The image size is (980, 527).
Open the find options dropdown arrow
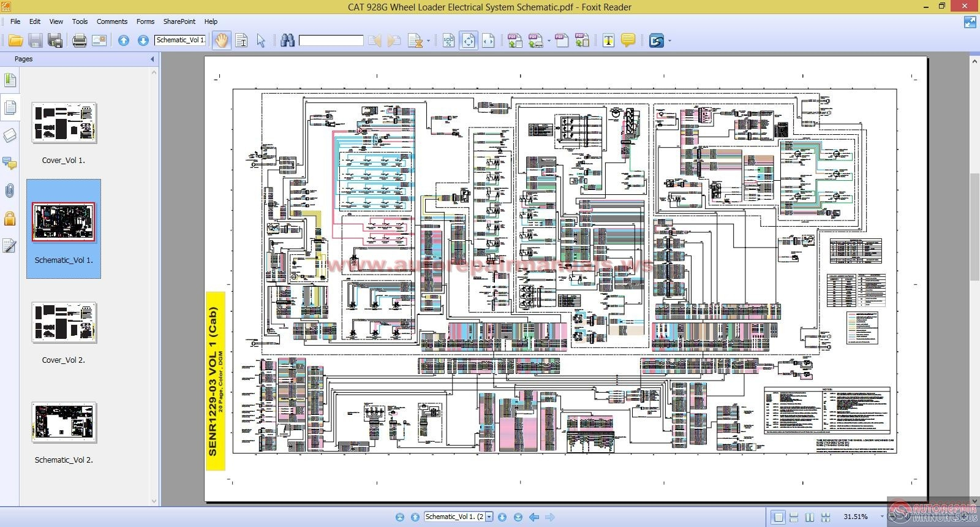[428, 41]
